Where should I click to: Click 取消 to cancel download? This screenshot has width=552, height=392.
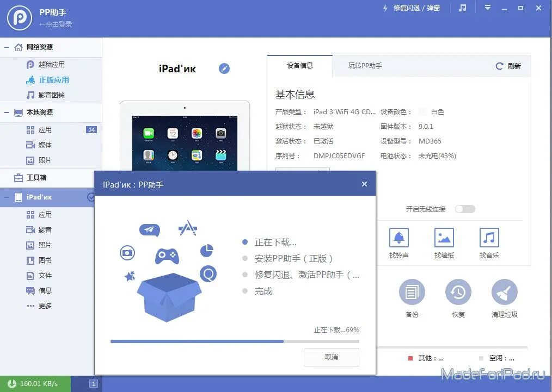tap(332, 357)
